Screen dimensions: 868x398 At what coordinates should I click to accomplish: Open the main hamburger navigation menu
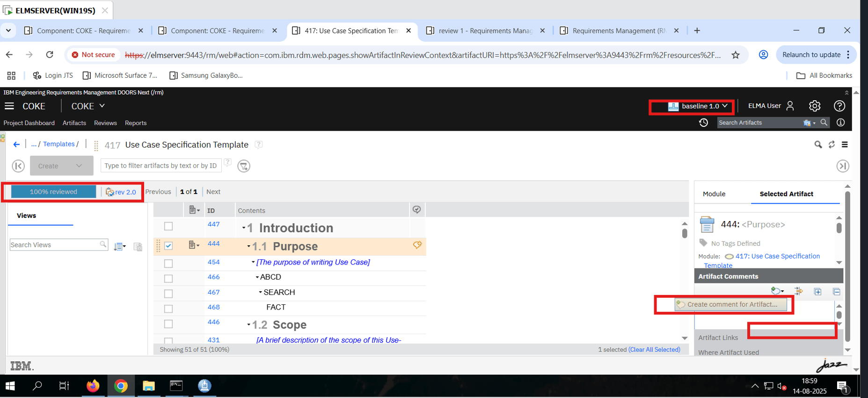click(9, 106)
